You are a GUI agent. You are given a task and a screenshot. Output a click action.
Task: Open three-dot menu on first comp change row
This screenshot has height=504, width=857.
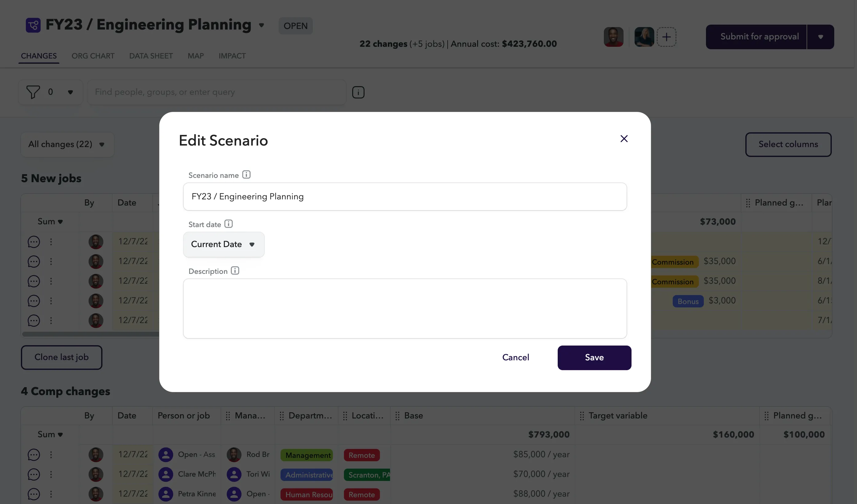click(x=51, y=455)
